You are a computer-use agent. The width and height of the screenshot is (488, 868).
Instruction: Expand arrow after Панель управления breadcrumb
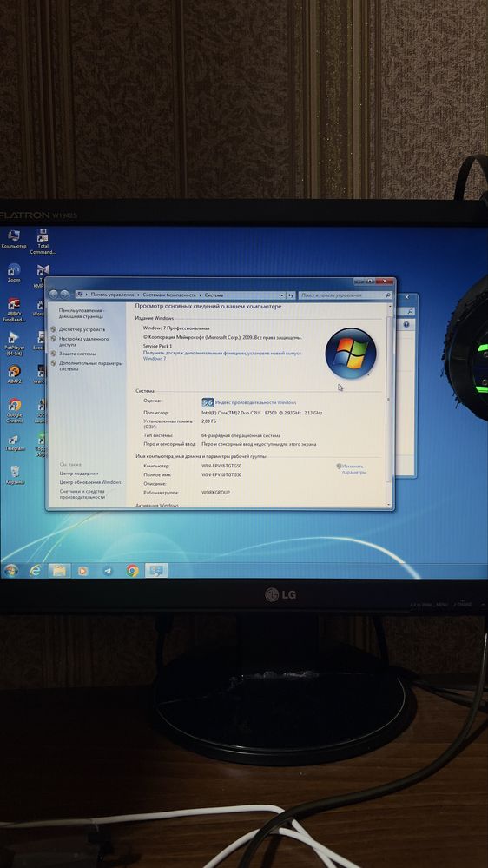pyautogui.click(x=138, y=295)
